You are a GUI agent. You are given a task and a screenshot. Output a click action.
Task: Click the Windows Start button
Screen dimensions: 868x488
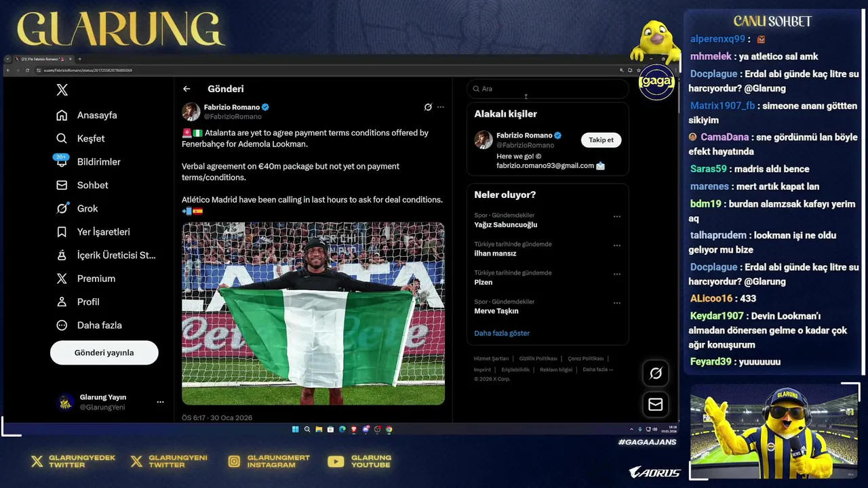296,429
